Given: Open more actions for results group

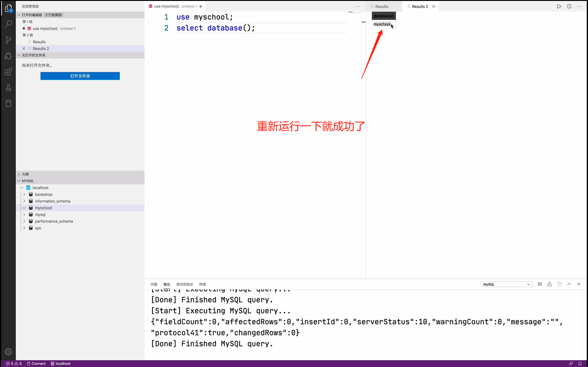Looking at the screenshot, I should 579,6.
